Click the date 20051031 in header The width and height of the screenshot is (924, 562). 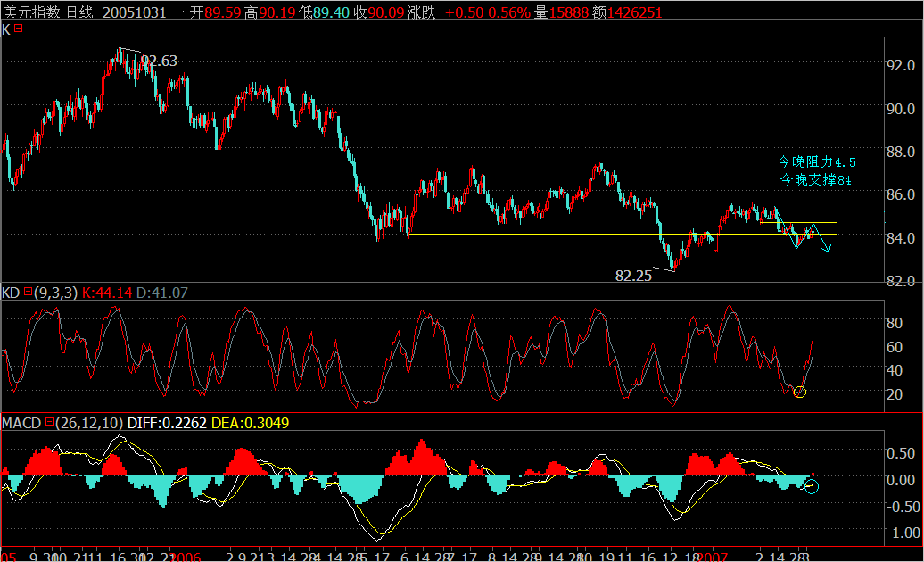click(x=135, y=12)
